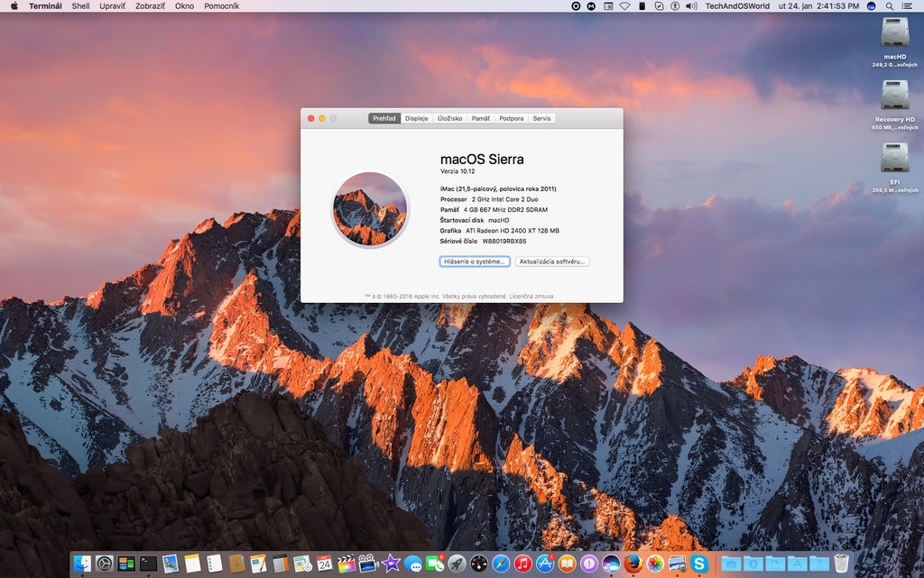This screenshot has height=578, width=924.
Task: Open the Zobraziť menu
Action: pos(151,6)
